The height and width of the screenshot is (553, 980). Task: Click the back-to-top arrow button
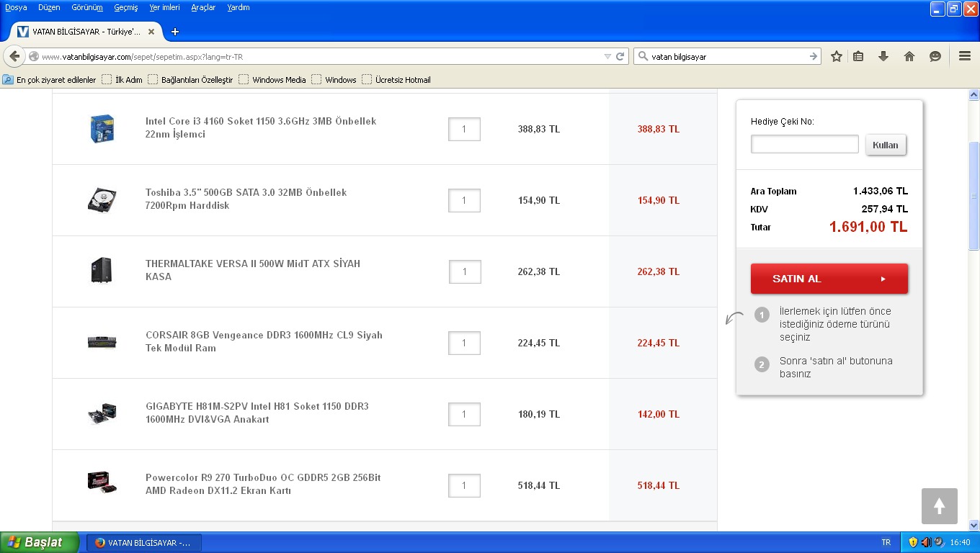[x=940, y=506]
